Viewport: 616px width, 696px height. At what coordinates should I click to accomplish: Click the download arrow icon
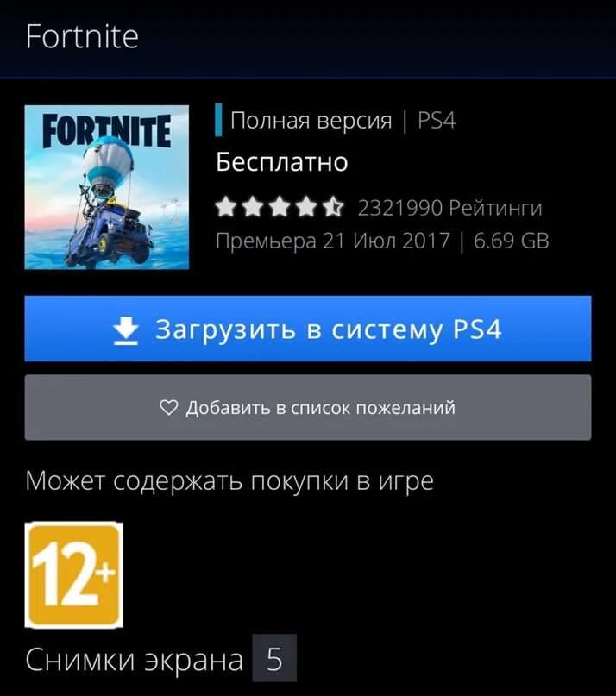[x=126, y=330]
